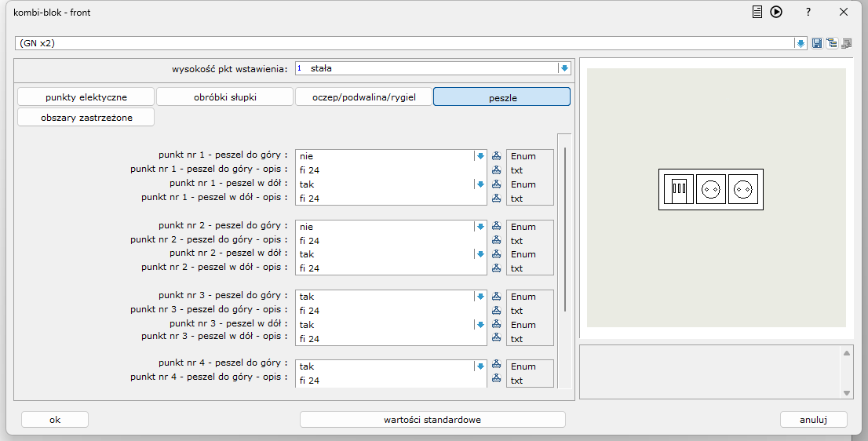This screenshot has height=441, width=868.
Task: Open the yellow tree structure icon
Action: click(831, 43)
